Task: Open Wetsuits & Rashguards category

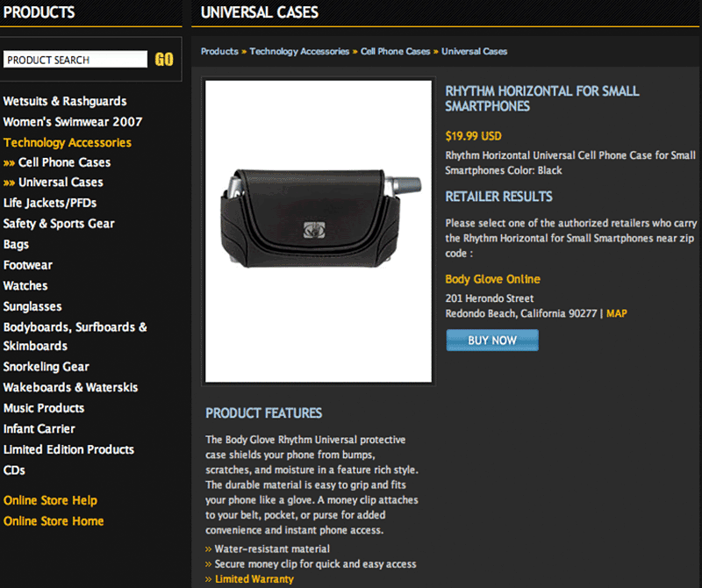Action: click(65, 101)
